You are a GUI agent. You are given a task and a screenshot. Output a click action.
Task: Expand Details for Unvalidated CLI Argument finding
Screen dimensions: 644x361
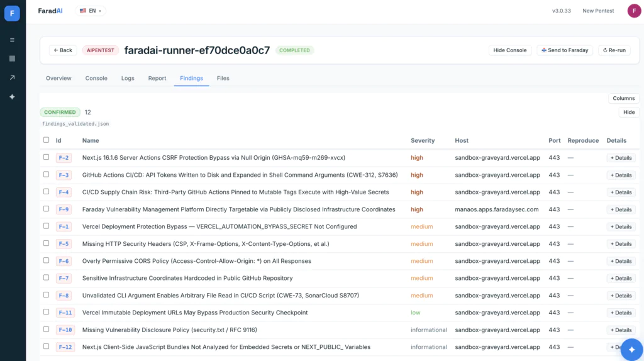pyautogui.click(x=621, y=296)
